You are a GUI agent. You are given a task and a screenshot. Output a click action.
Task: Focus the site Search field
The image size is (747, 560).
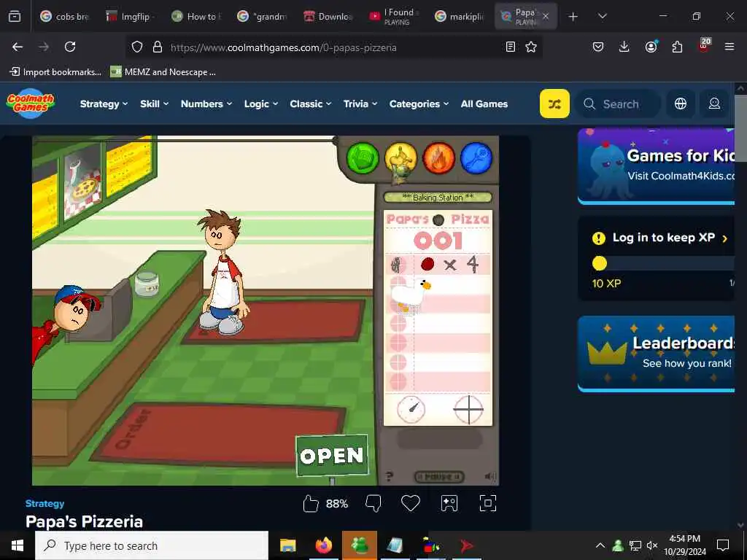pyautogui.click(x=619, y=104)
